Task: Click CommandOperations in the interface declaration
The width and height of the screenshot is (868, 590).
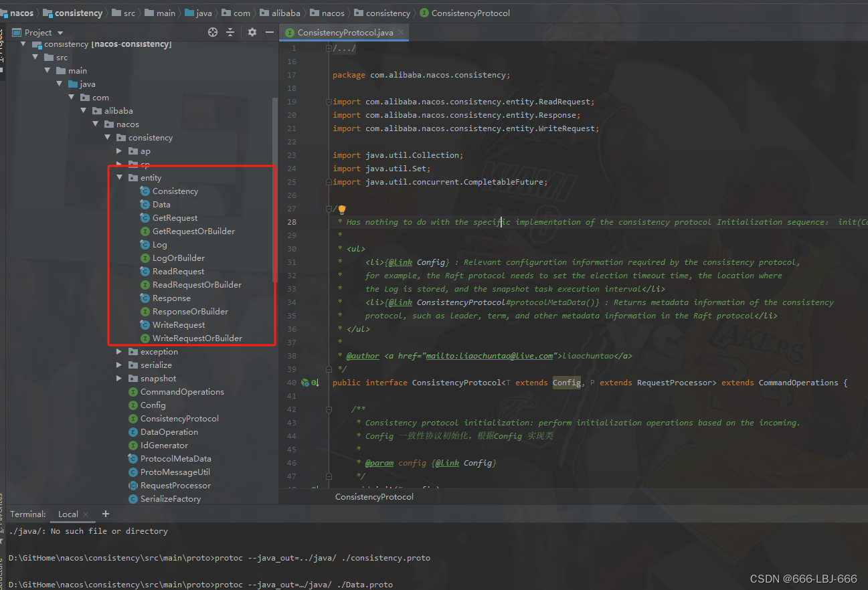Action: 798,383
